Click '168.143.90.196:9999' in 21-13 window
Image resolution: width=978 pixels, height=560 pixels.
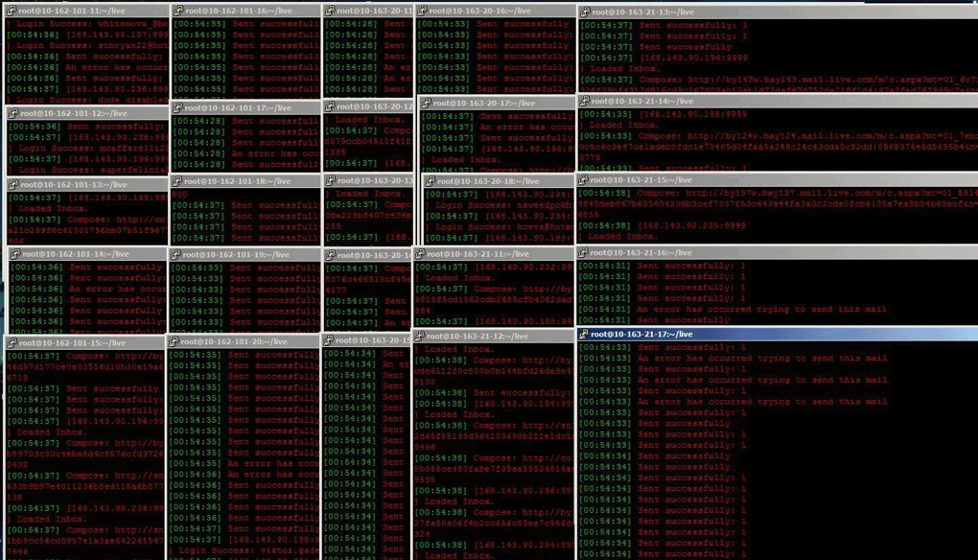[693, 58]
